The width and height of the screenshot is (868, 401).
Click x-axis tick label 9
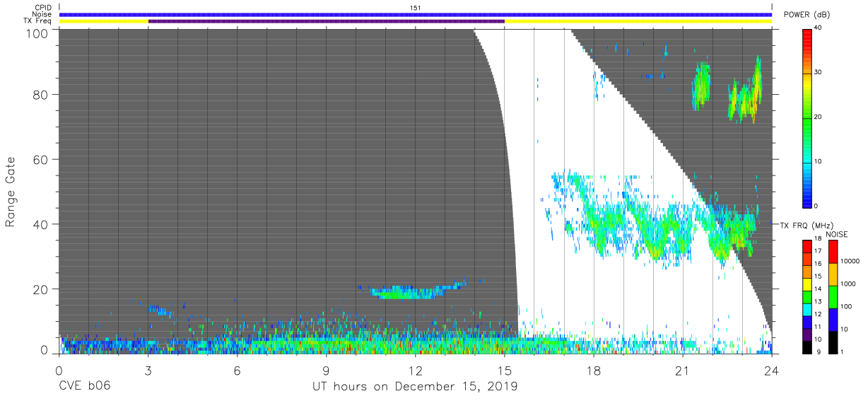327,370
